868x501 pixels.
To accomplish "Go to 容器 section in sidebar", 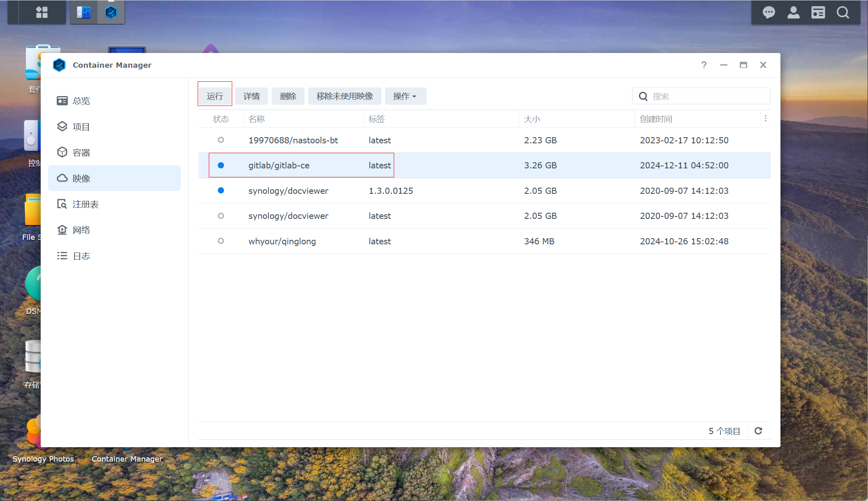I will point(81,153).
